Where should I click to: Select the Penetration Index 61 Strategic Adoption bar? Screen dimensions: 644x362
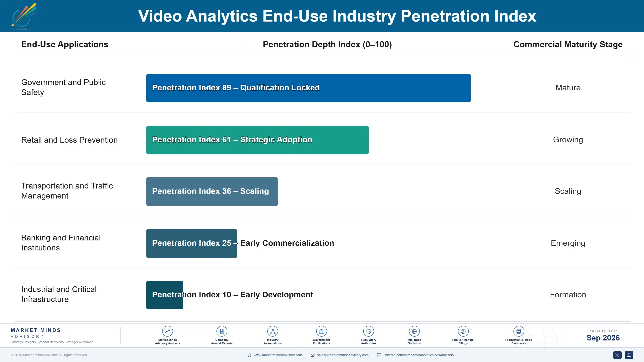[x=257, y=140]
